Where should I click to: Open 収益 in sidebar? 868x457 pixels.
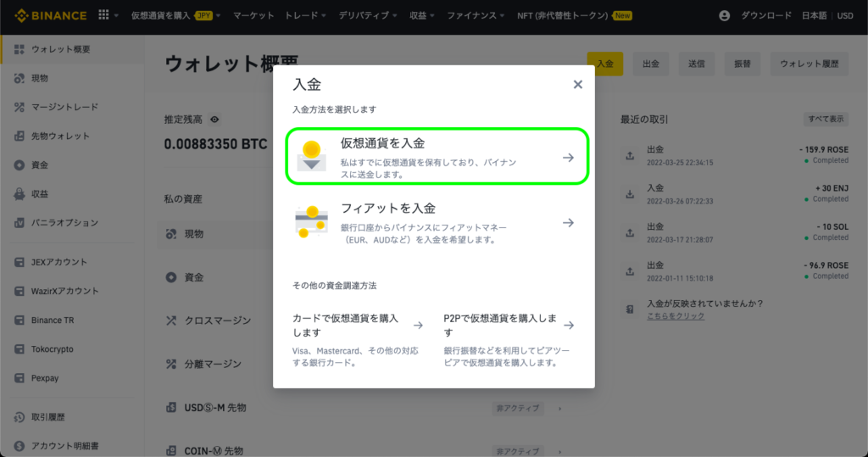(x=72, y=194)
